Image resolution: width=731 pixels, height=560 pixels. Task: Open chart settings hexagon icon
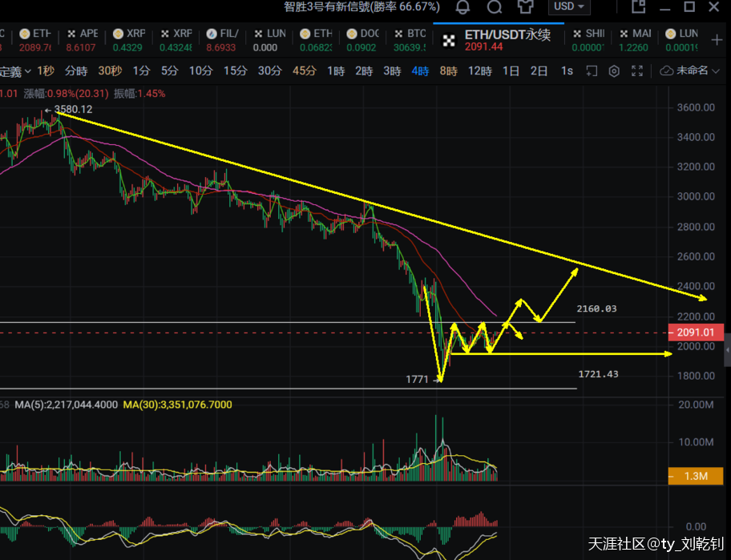click(x=614, y=71)
